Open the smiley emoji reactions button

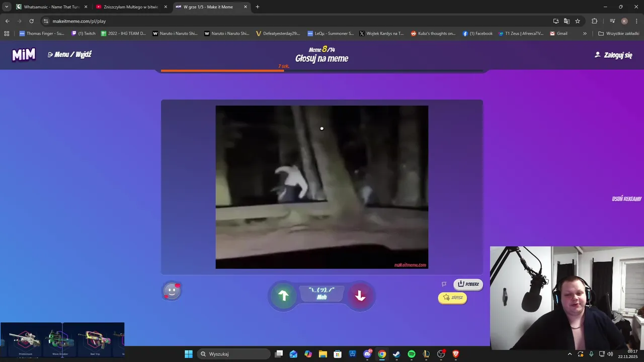click(172, 291)
